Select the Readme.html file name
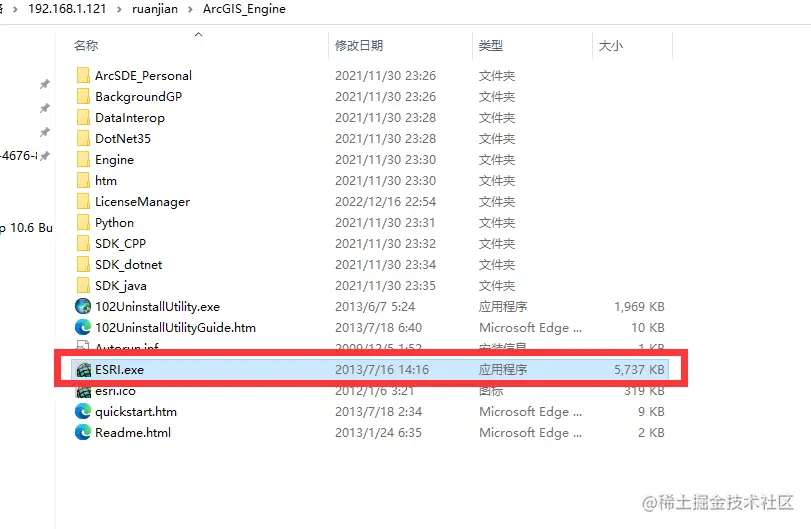The width and height of the screenshot is (811, 529). [x=133, y=432]
